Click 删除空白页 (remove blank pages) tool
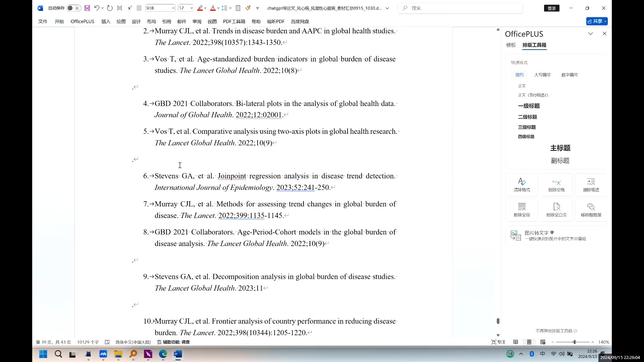The width and height of the screenshot is (644, 362). (x=556, y=210)
